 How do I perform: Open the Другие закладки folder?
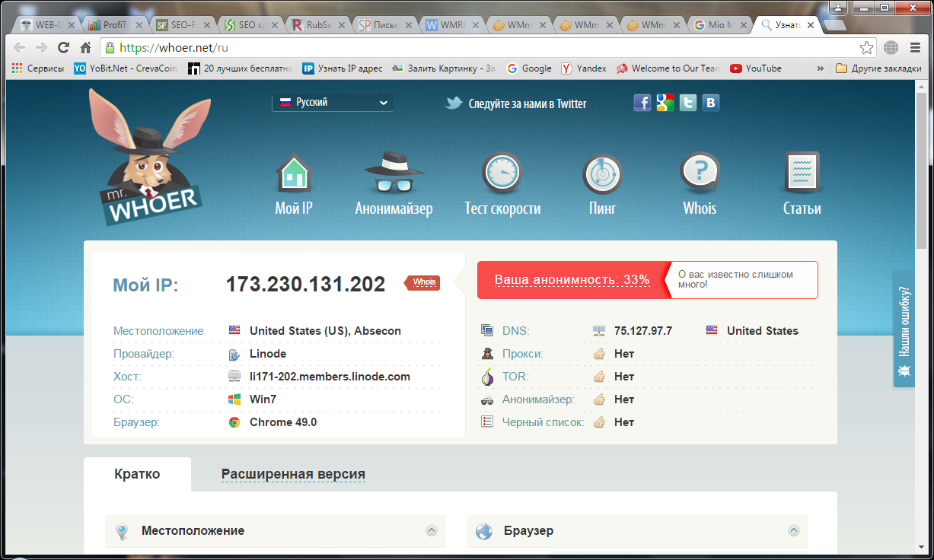[x=878, y=68]
